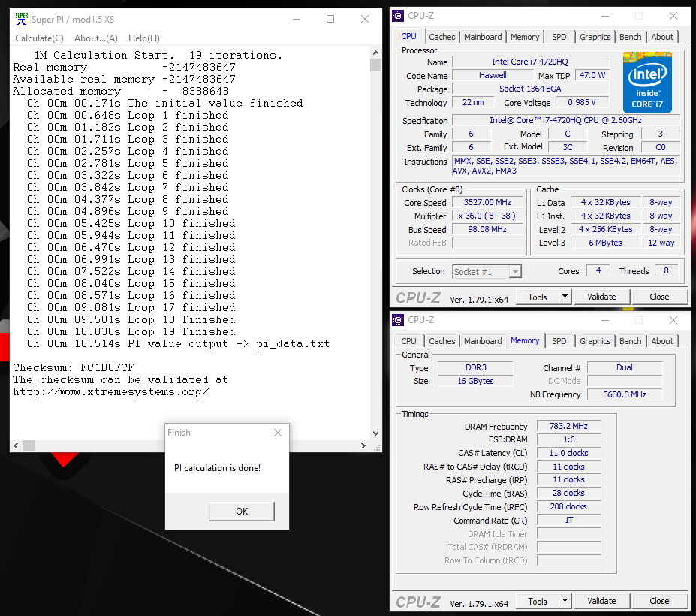Switch to Bench tab in lower CPU-Z window
The width and height of the screenshot is (696, 616).
pyautogui.click(x=631, y=341)
